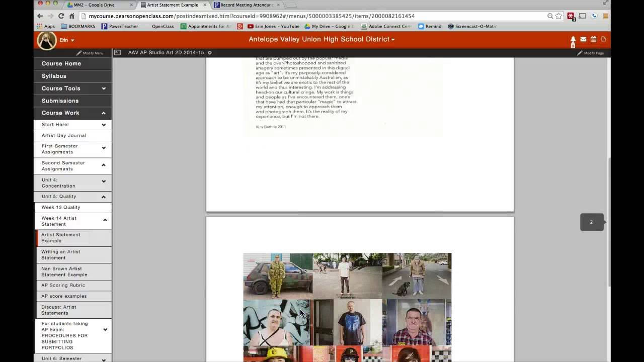The height and width of the screenshot is (362, 644).
Task: Open Antelope Valley Union High School District dropdown
Action: point(321,39)
